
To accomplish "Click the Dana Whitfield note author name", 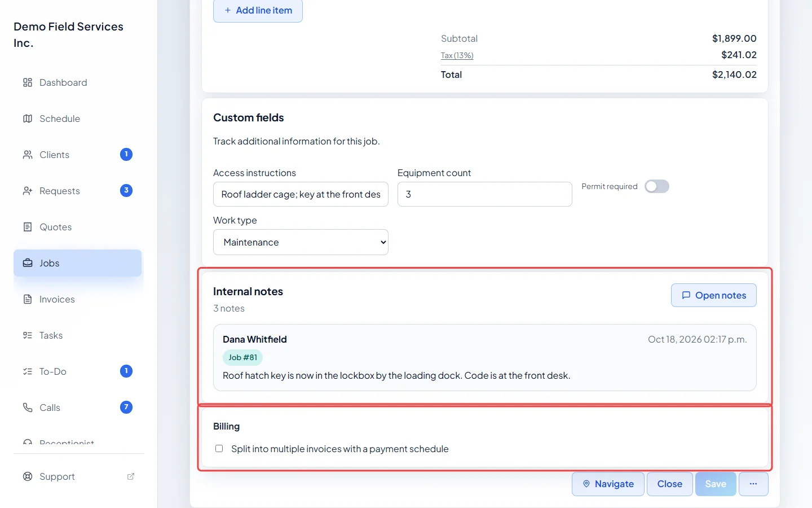I will coord(255,339).
